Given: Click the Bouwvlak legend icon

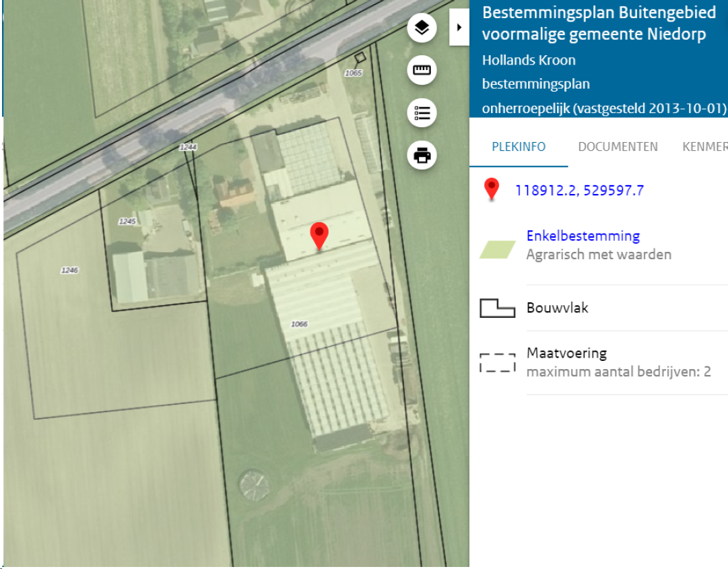Looking at the screenshot, I should [497, 308].
